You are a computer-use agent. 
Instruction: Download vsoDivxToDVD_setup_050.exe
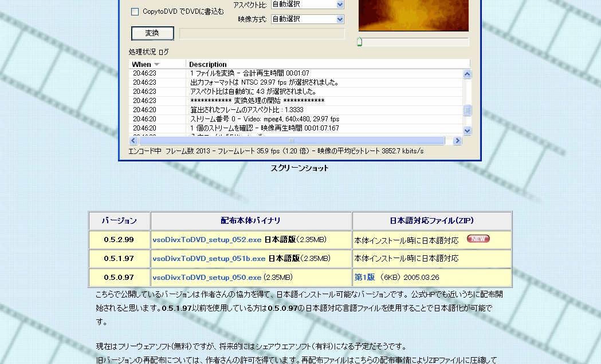pyautogui.click(x=207, y=278)
